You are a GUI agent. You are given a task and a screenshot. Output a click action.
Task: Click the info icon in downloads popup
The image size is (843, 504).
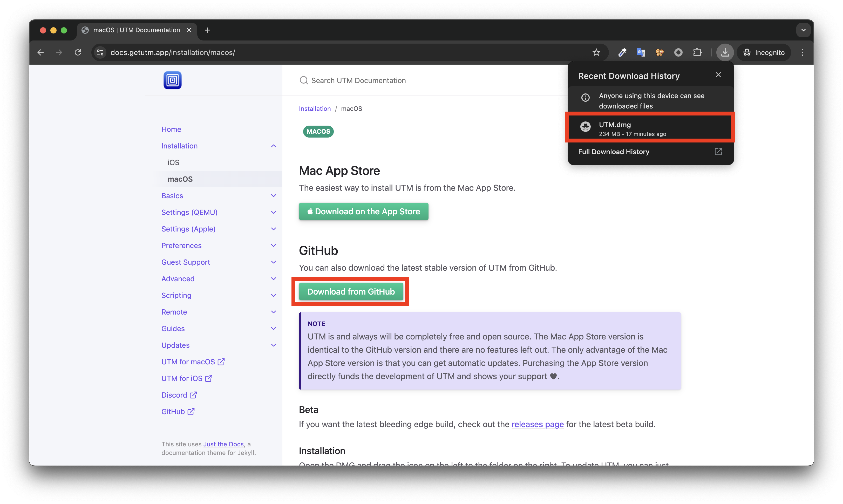586,98
